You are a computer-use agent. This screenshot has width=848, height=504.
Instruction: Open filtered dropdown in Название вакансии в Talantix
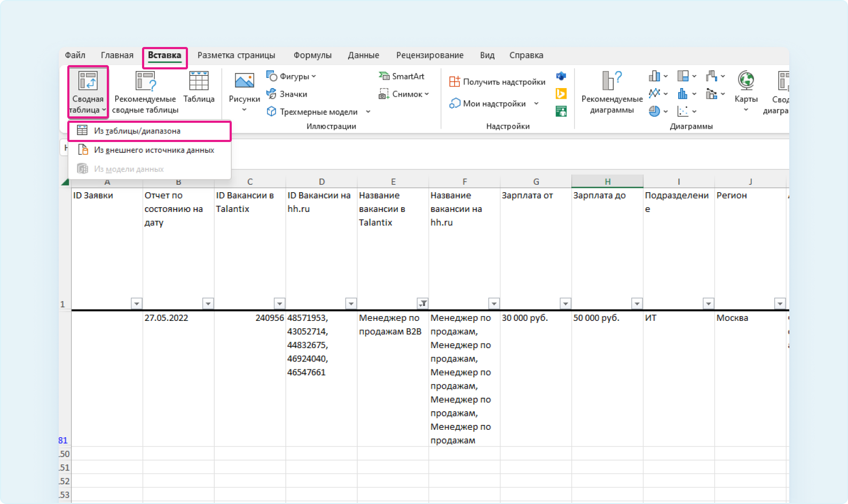coord(422,304)
